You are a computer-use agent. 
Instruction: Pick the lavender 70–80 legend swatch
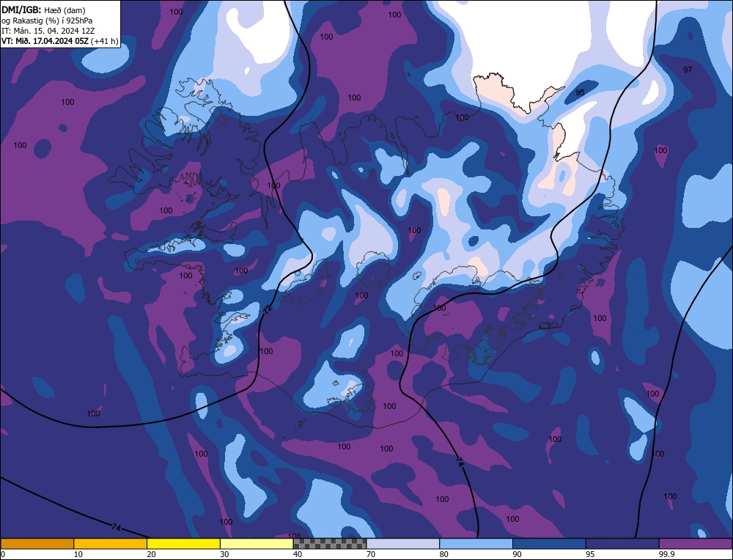coord(403,544)
